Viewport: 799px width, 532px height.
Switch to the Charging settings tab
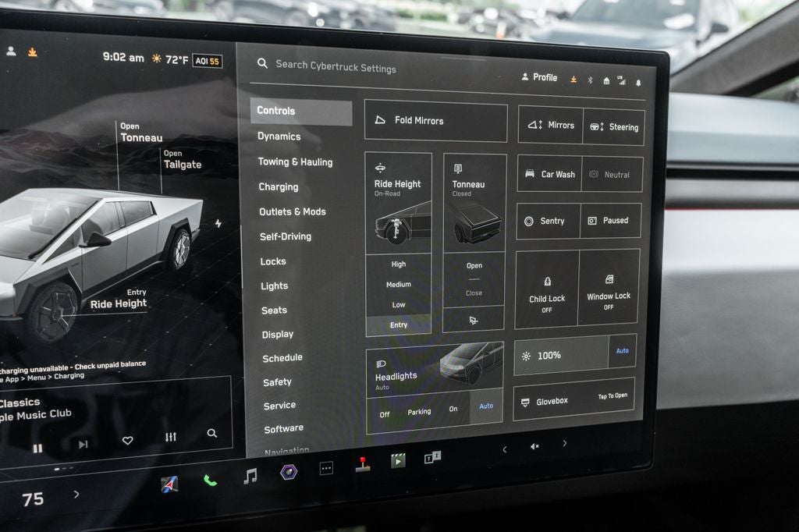click(279, 186)
